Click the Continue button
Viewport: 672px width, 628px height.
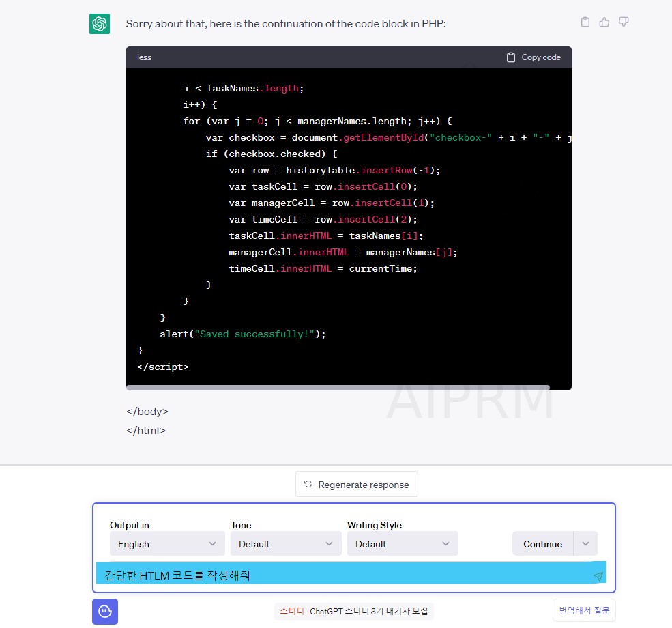coord(542,543)
